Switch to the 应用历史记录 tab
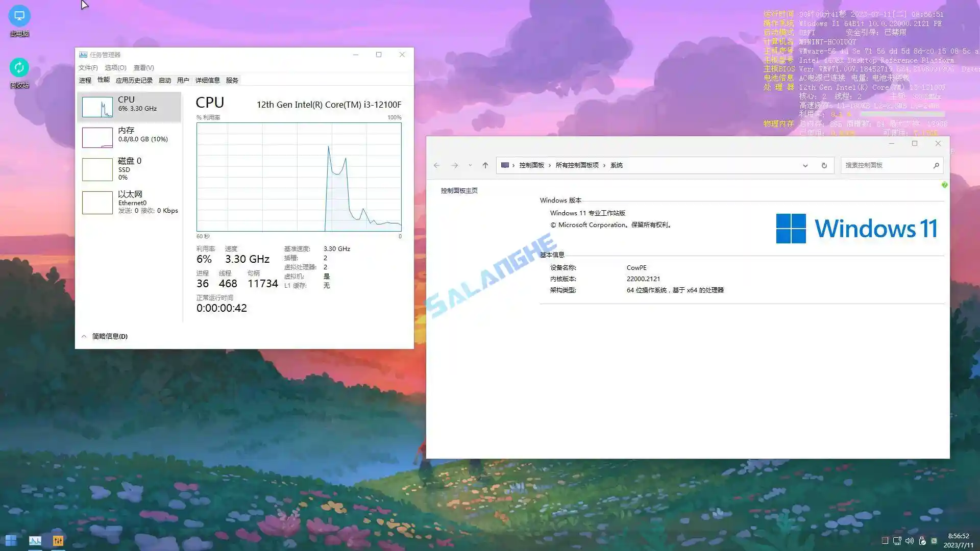This screenshot has width=980, height=551. pos(134,80)
